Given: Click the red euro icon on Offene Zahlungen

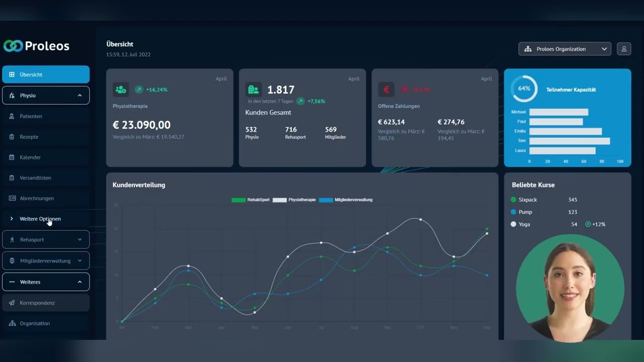Looking at the screenshot, I should pos(386,89).
